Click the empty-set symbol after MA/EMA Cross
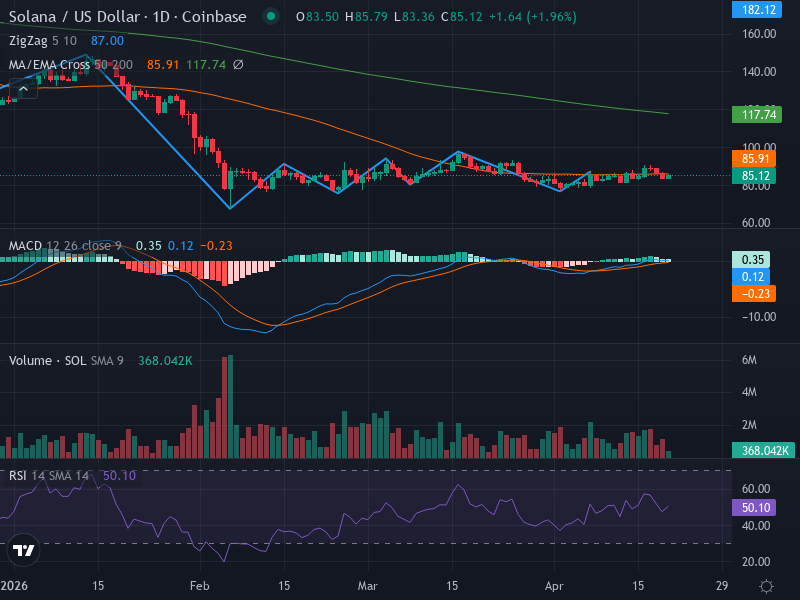Viewport: 800px width, 600px height. 238,65
